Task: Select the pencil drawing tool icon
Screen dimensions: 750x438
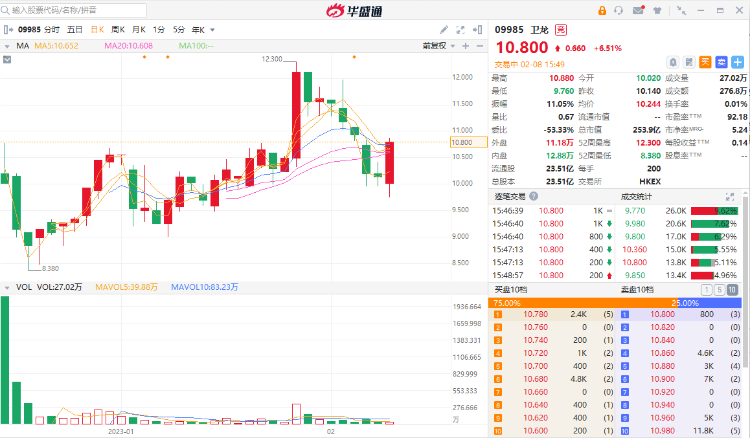Action: point(444,30)
